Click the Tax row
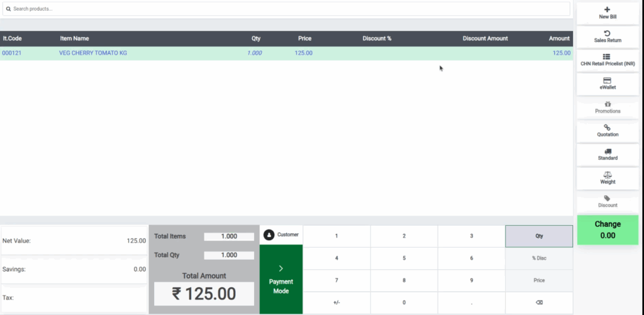 point(74,298)
